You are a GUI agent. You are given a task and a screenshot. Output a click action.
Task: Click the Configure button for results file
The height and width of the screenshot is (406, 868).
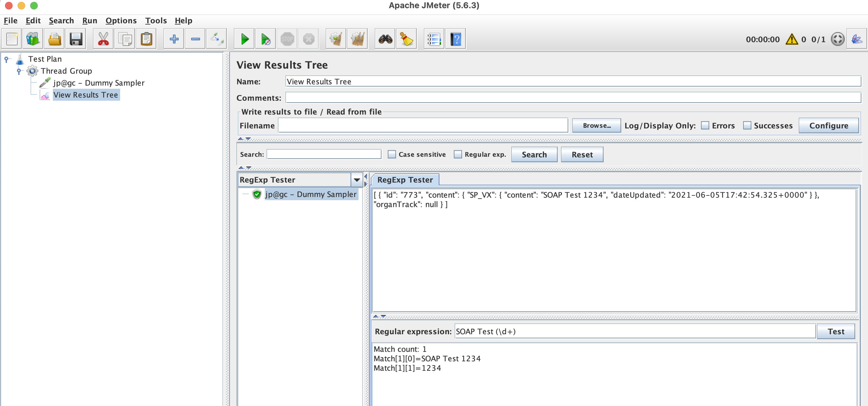click(829, 125)
